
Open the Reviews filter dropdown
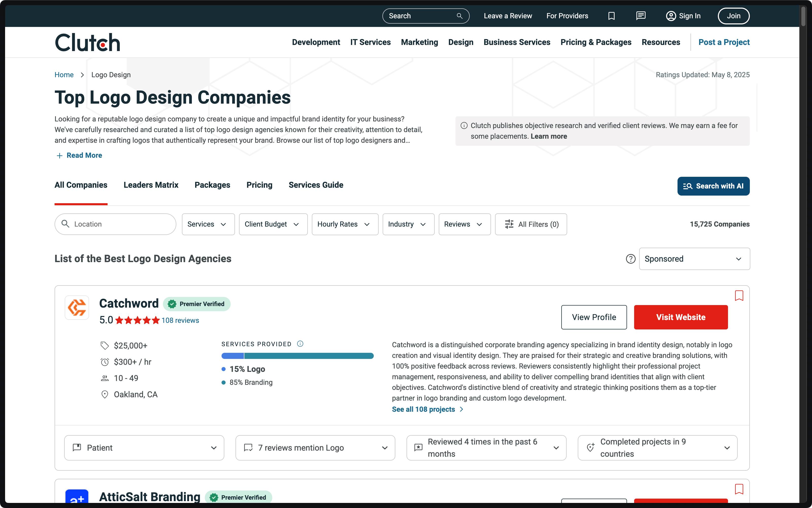pyautogui.click(x=465, y=224)
